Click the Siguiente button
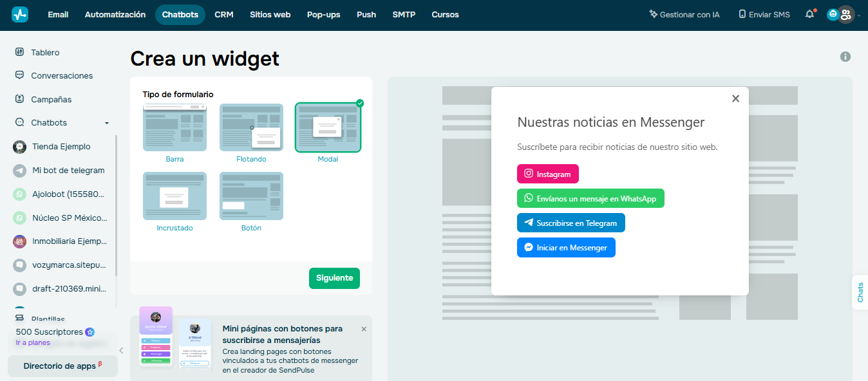The image size is (868, 381). point(334,278)
